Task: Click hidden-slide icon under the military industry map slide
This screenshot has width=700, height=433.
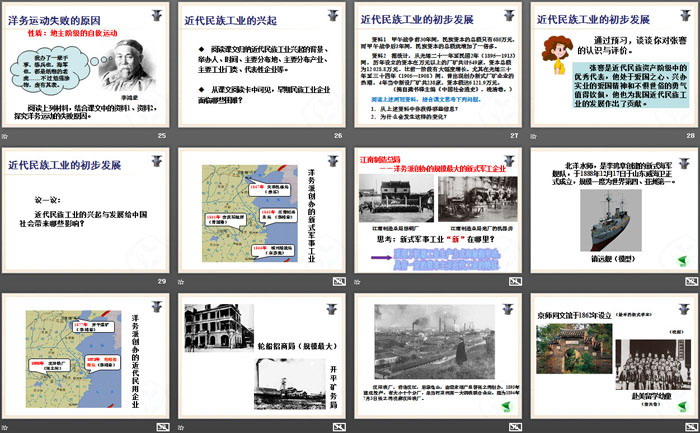Action: click(339, 281)
